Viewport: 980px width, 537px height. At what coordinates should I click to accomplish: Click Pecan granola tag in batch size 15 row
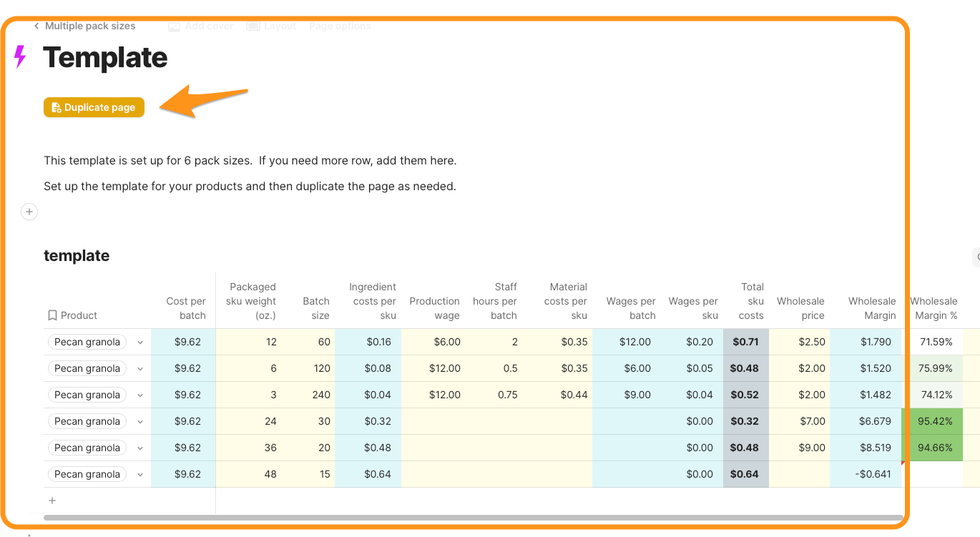pos(87,474)
